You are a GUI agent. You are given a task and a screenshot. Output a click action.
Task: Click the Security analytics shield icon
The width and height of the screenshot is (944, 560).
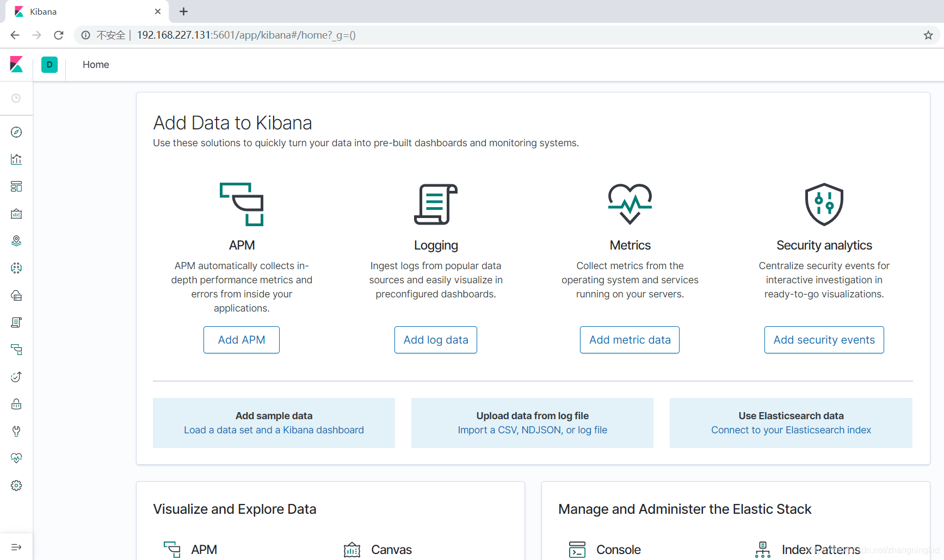[824, 204]
